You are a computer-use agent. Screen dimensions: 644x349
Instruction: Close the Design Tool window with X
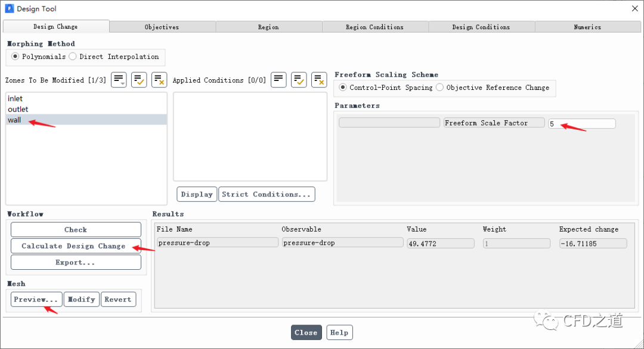[633, 8]
